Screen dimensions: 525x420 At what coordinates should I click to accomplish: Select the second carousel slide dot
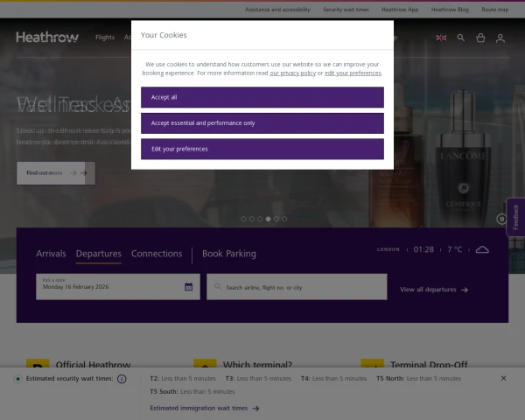[x=252, y=219]
